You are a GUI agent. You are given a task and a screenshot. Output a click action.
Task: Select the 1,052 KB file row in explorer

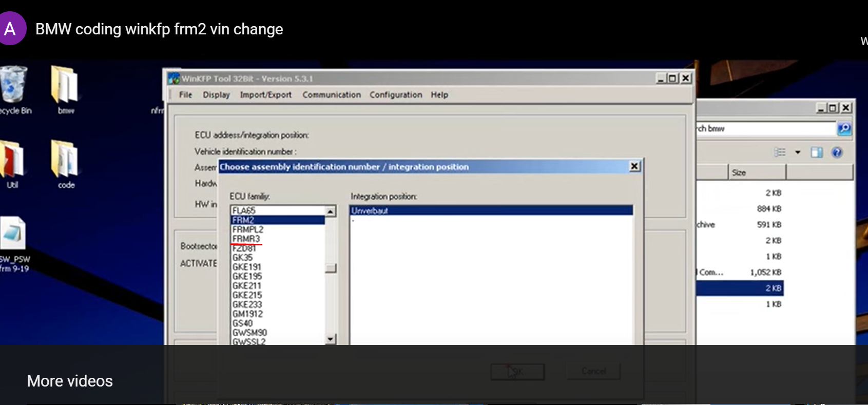click(x=740, y=273)
